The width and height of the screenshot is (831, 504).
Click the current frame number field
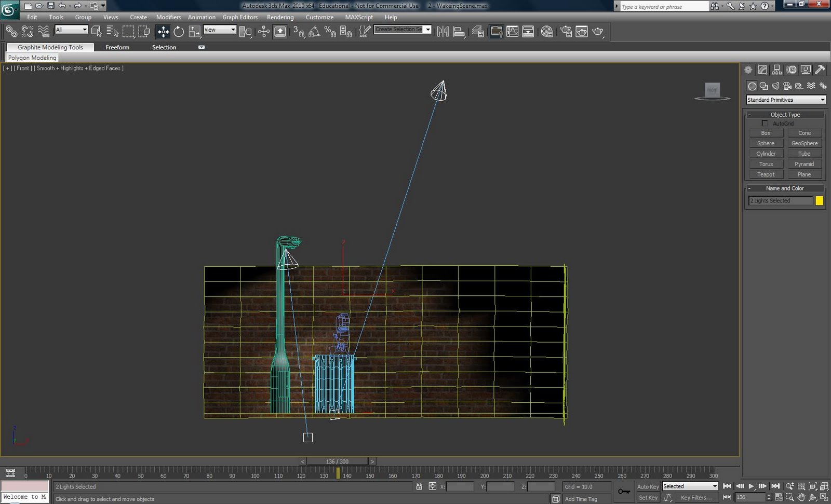pos(749,497)
